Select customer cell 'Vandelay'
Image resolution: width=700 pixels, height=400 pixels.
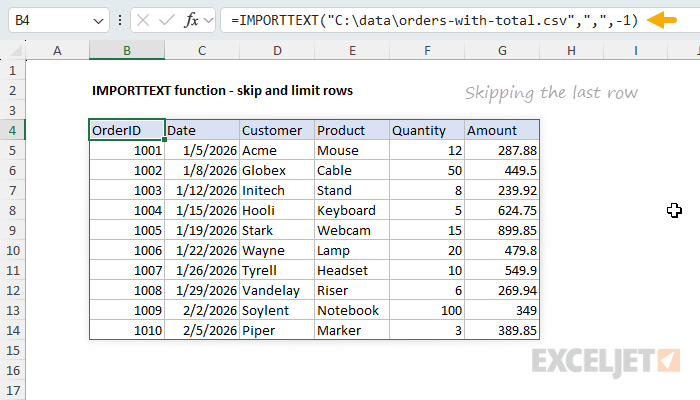277,291
